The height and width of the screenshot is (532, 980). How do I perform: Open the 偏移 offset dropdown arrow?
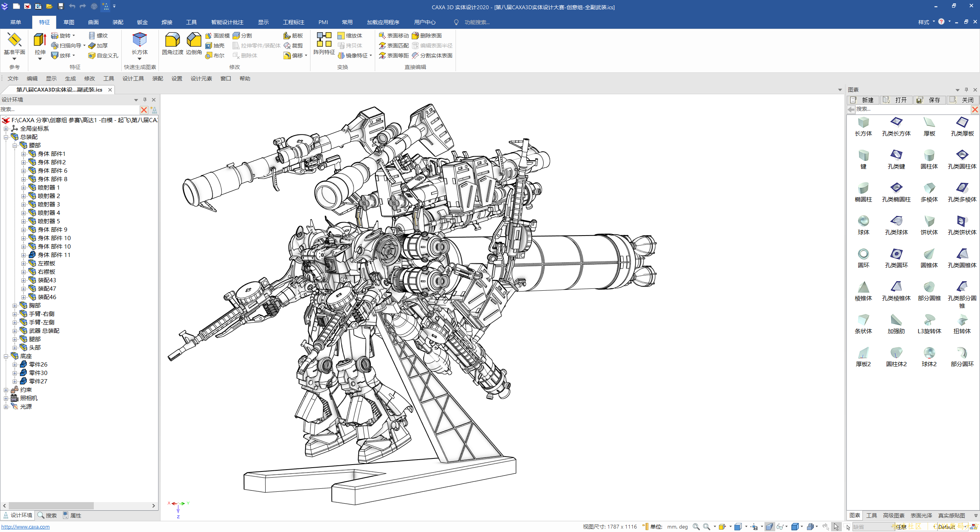[x=306, y=56]
